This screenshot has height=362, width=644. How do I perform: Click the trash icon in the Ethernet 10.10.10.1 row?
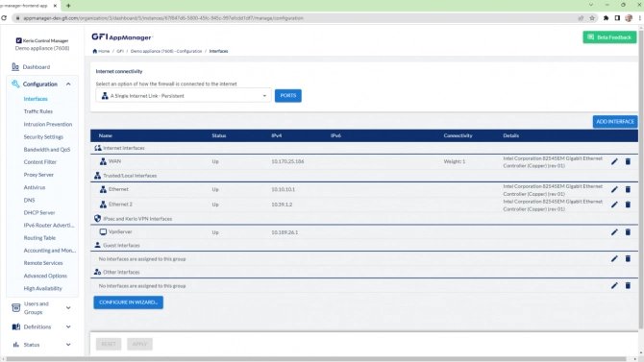tap(628, 189)
